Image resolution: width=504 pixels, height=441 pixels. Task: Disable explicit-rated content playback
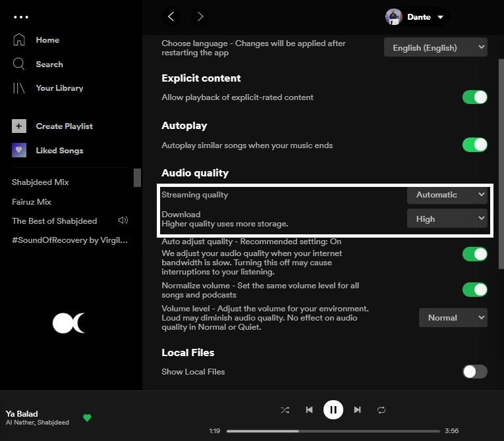(475, 97)
